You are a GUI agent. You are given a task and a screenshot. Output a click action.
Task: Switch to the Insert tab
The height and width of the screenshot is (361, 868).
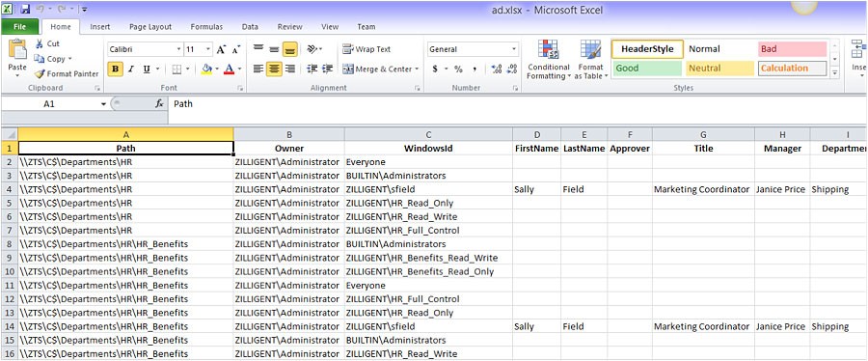pyautogui.click(x=100, y=27)
